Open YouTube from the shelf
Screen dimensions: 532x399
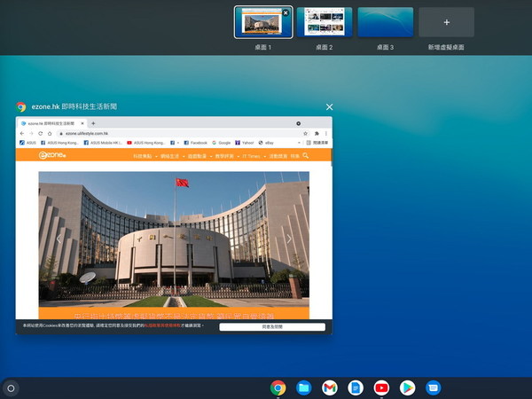point(381,387)
